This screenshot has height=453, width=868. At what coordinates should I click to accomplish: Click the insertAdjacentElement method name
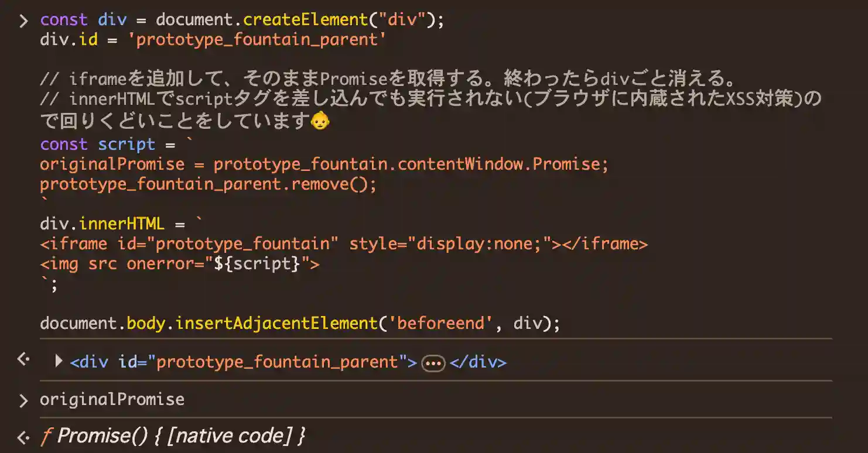point(276,322)
